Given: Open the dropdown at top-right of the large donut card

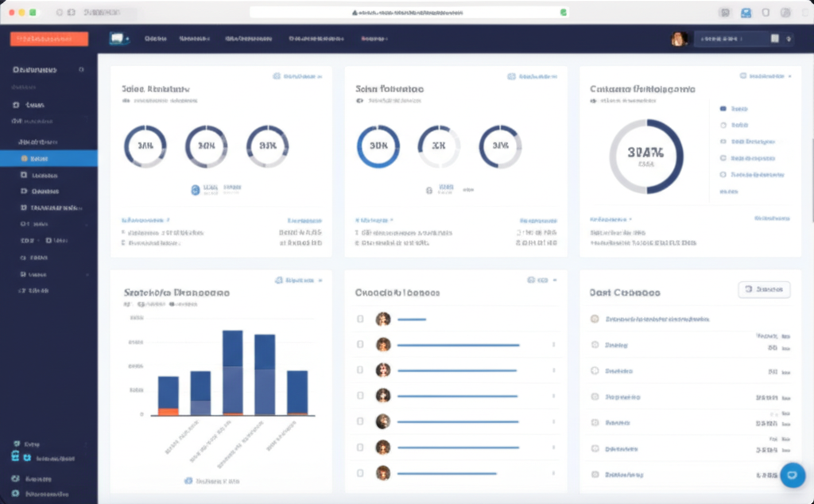Looking at the screenshot, I should 766,76.
